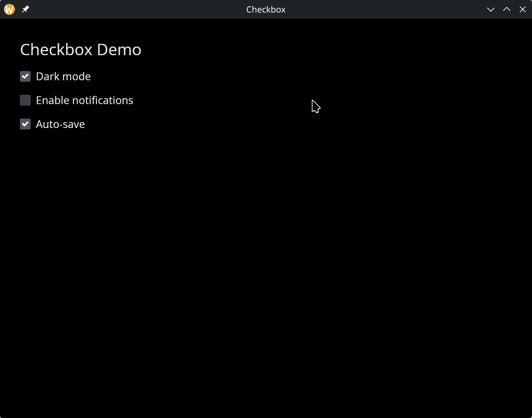Click the Checkbox title in the title bar
532x418 pixels.
click(x=266, y=9)
